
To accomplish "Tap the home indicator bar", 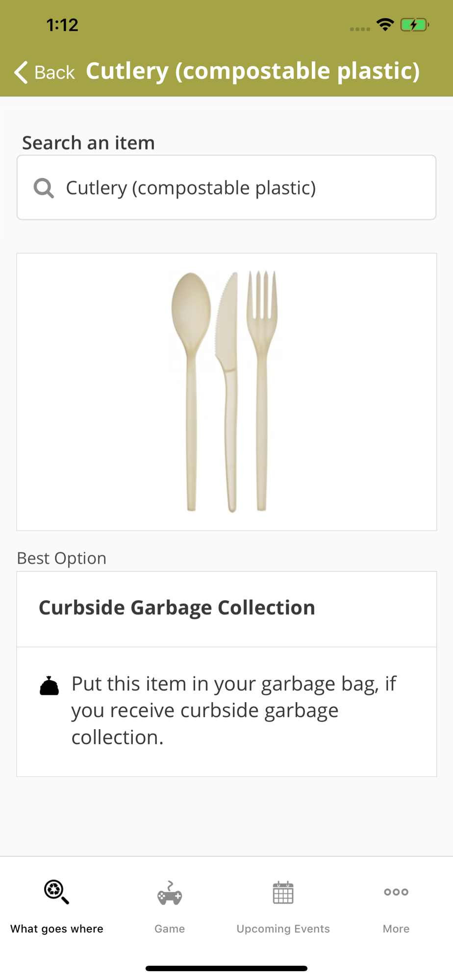I will click(x=226, y=968).
